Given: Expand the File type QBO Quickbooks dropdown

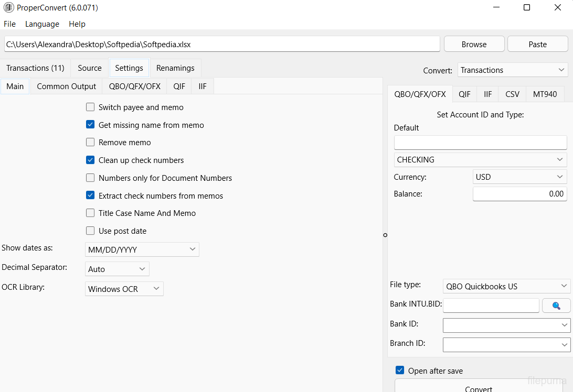Looking at the screenshot, I should (x=506, y=286).
